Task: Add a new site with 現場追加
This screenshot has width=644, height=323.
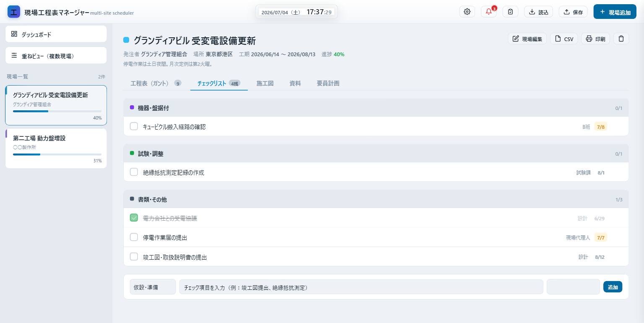Action: coord(615,12)
